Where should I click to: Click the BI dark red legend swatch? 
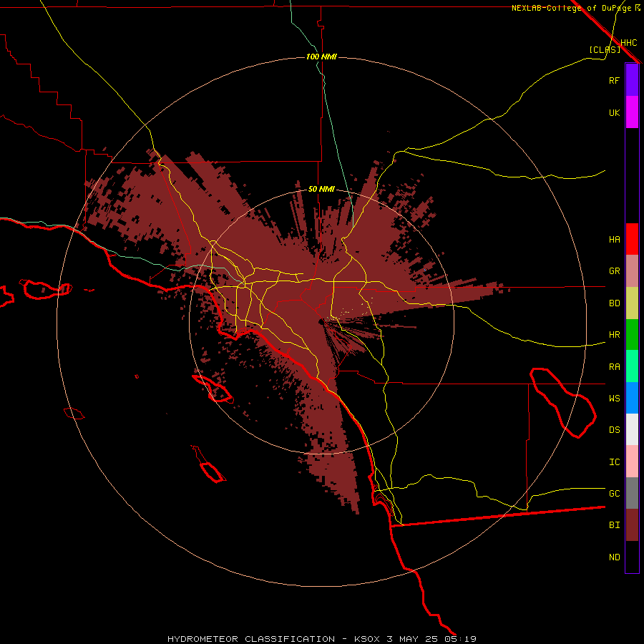(x=632, y=525)
